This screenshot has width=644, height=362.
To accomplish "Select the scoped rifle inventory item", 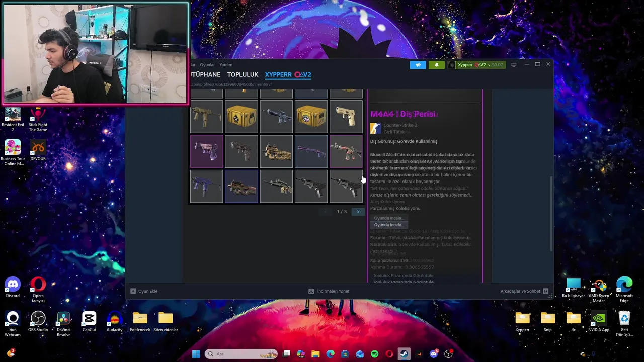I will [276, 187].
